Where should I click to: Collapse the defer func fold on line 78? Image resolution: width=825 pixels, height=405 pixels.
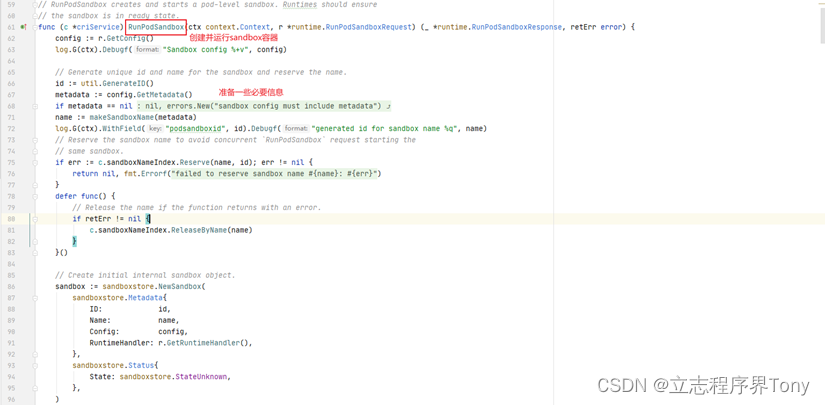tap(35, 196)
